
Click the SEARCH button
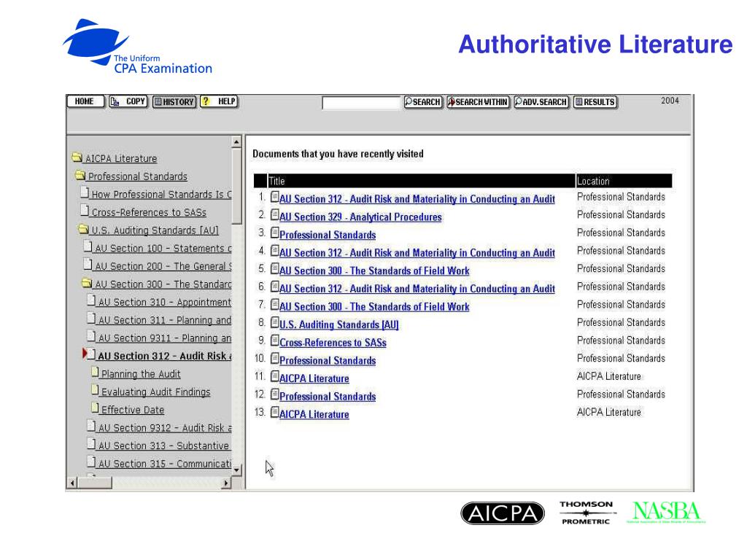[x=423, y=102]
